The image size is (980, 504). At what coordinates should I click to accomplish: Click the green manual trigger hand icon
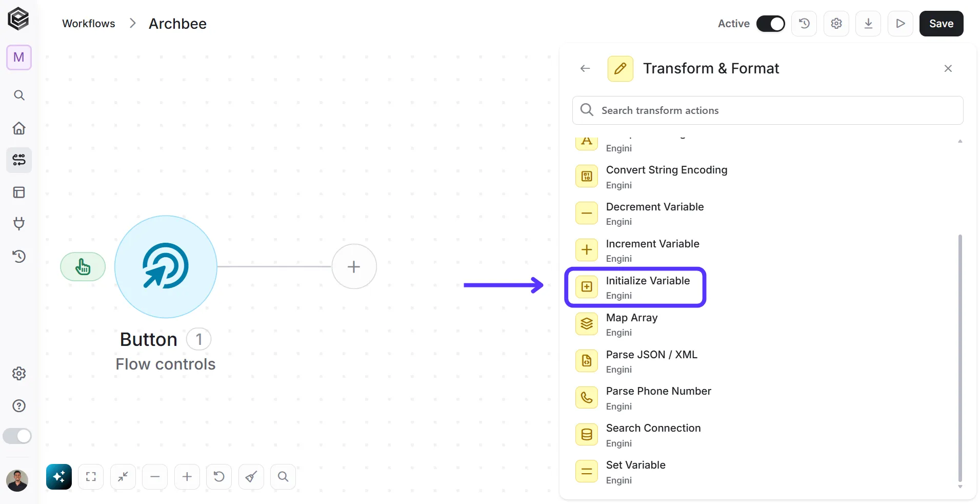[x=83, y=267]
